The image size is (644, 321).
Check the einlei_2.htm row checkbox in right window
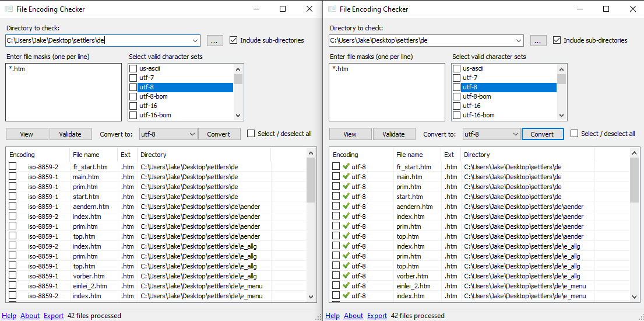[336, 285]
